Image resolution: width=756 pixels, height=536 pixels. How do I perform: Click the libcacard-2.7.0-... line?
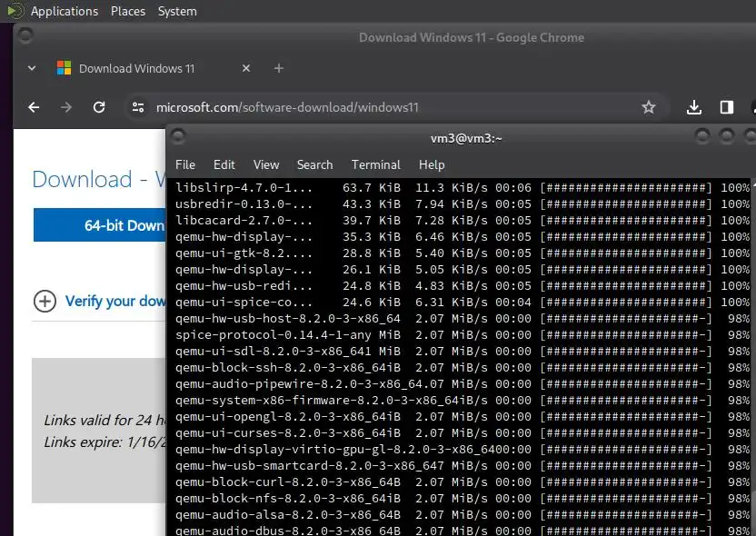(x=462, y=220)
